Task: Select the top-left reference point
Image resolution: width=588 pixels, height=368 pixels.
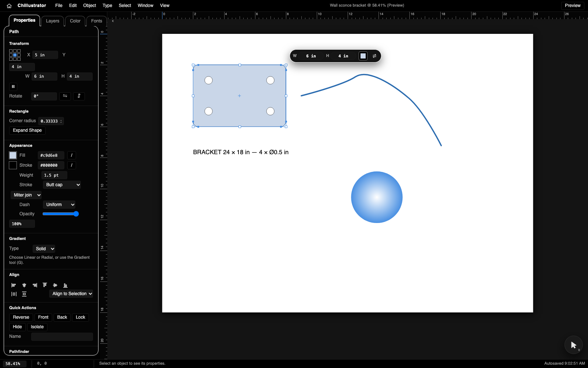Action: tap(11, 51)
